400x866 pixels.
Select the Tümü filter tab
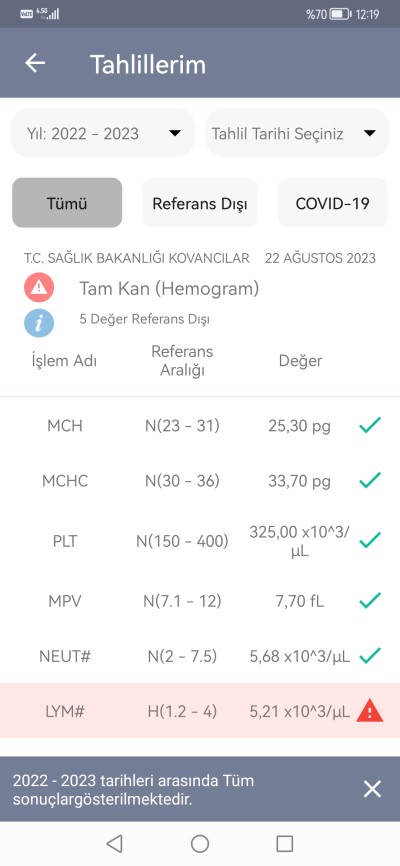[x=67, y=203]
